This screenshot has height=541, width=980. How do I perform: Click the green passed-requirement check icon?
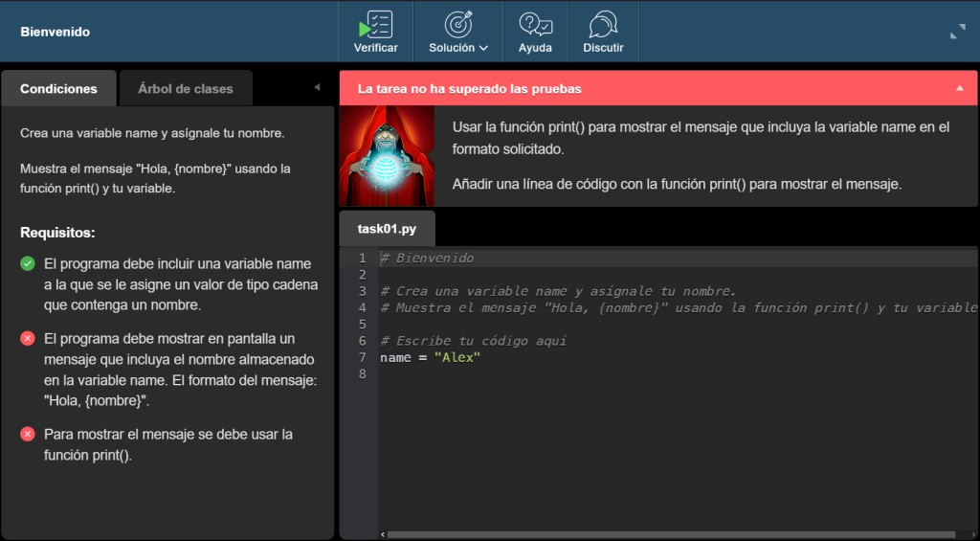(28, 263)
